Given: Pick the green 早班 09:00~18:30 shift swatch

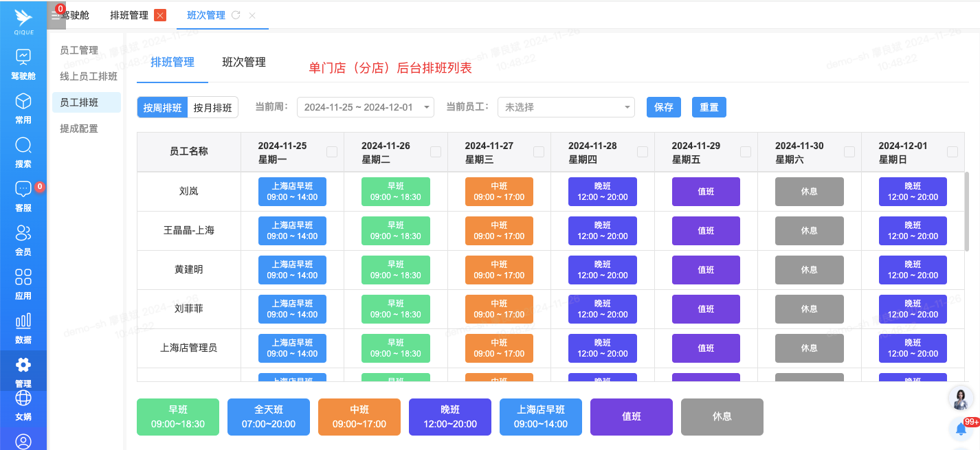Looking at the screenshot, I should tap(178, 417).
